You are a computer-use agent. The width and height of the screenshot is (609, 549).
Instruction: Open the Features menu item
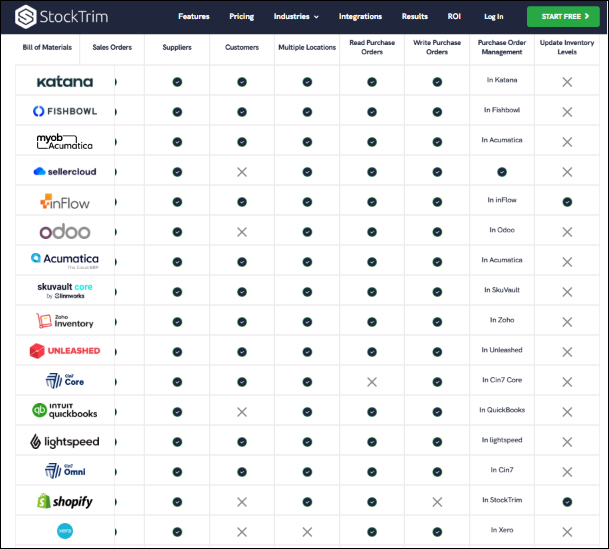click(x=194, y=16)
